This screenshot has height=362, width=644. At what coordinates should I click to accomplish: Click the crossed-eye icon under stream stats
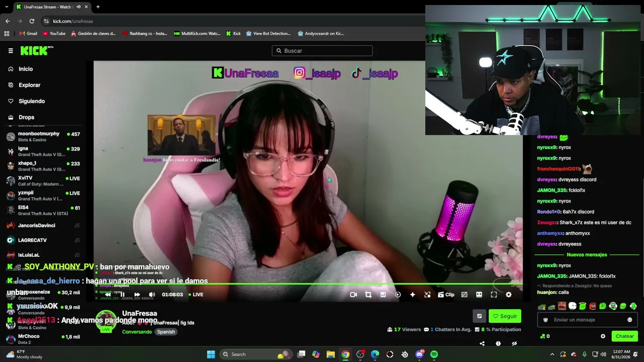(514, 344)
